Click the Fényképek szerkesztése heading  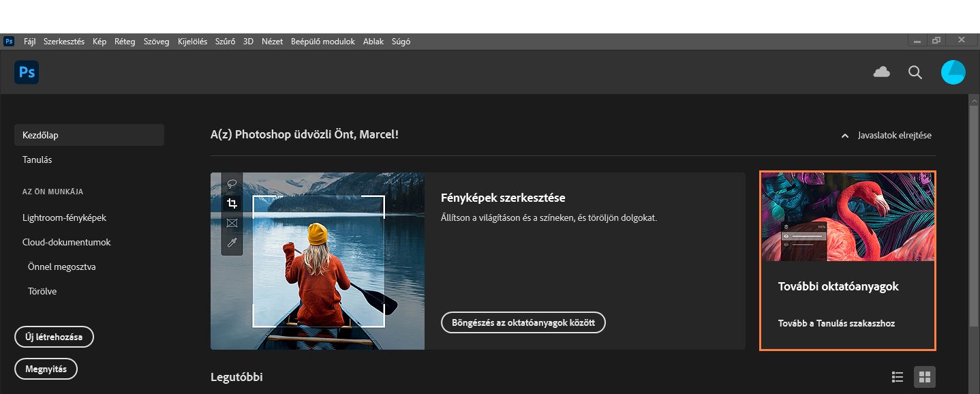(x=504, y=198)
